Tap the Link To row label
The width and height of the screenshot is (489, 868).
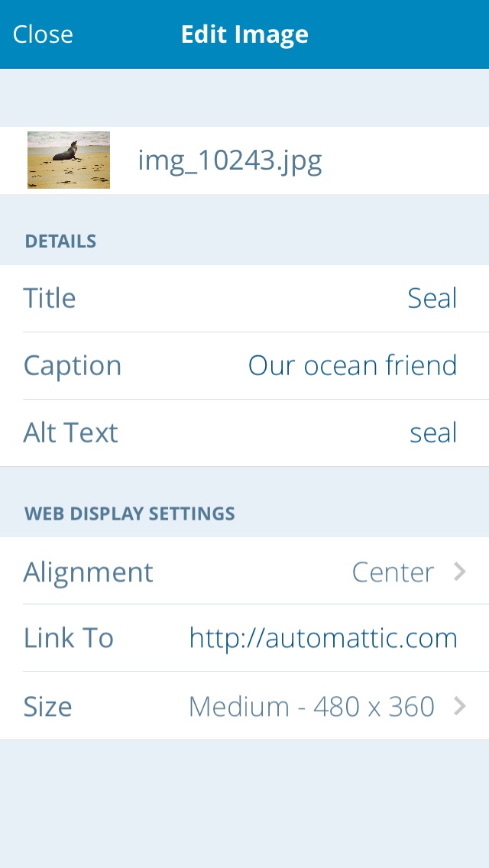click(68, 638)
